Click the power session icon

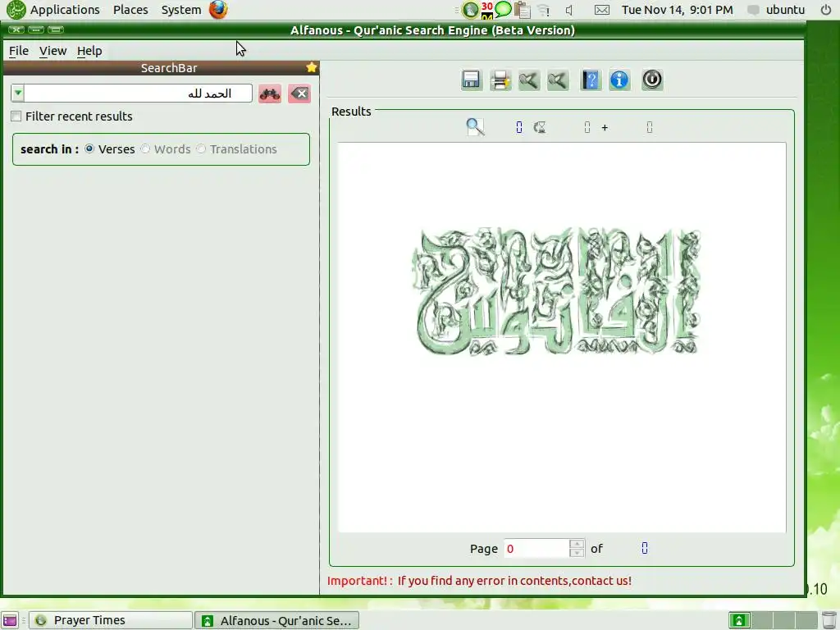tap(826, 10)
